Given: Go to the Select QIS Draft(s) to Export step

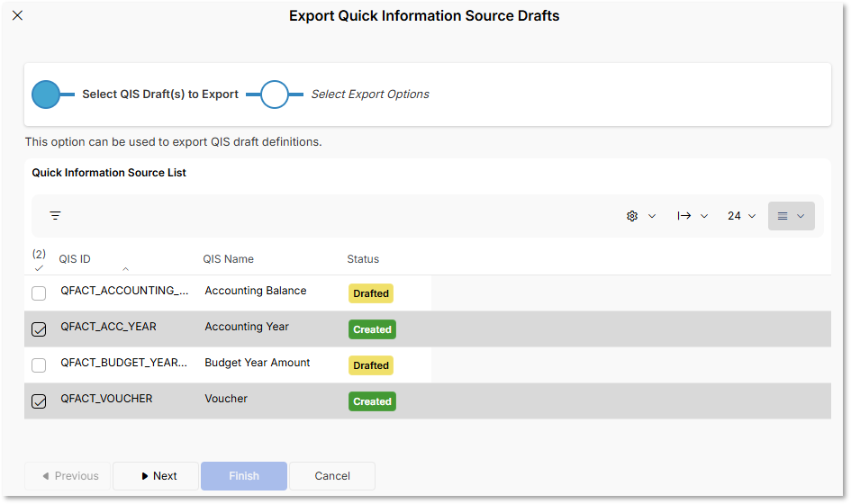Looking at the screenshot, I should [x=160, y=94].
